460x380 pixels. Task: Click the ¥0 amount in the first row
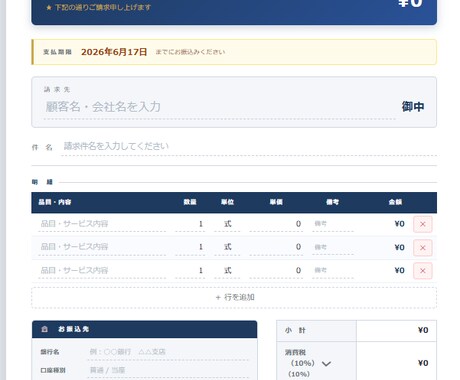tap(399, 224)
